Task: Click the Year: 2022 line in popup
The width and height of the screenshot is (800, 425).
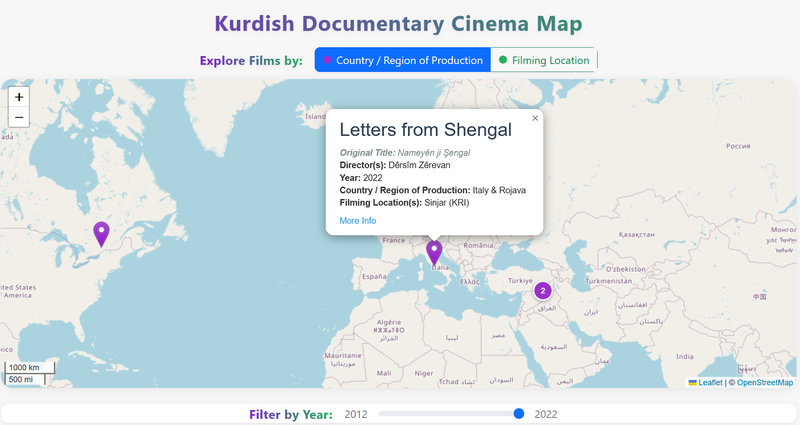Action: point(361,178)
